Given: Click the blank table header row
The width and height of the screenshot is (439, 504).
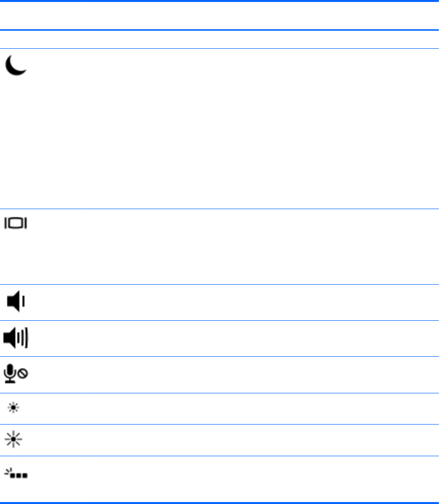Looking at the screenshot, I should coord(219,16).
